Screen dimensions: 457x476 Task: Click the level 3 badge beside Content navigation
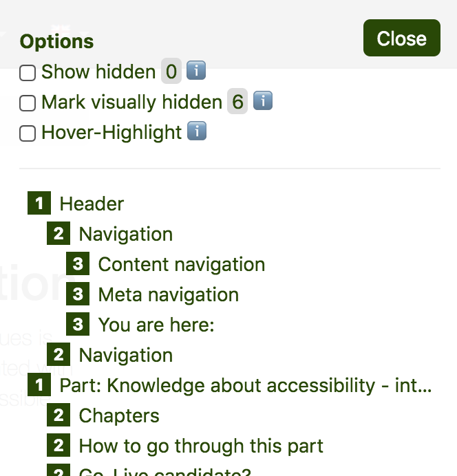(x=77, y=264)
